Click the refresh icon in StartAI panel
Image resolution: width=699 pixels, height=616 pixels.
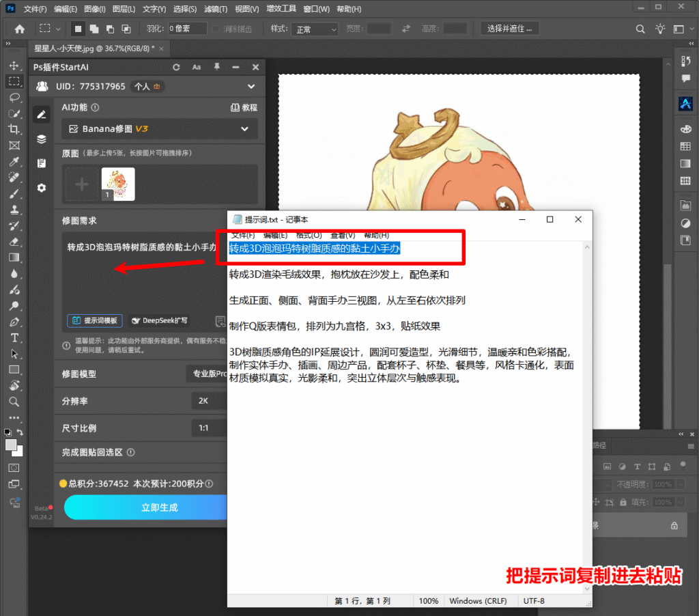177,67
